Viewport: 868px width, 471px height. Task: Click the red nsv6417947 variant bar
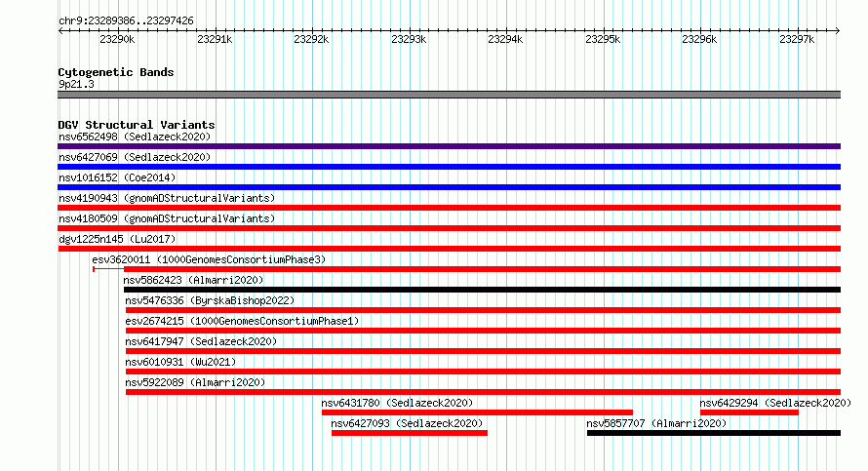click(484, 351)
